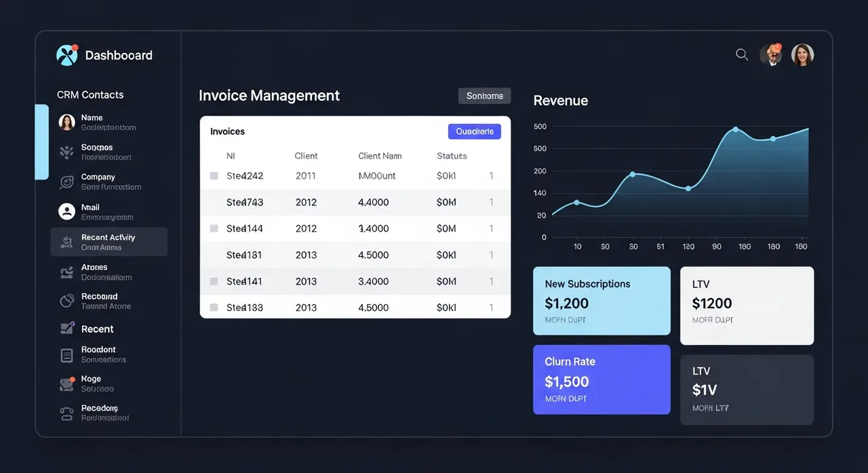This screenshot has height=473, width=868.
Task: Click the Dashboard logo icon
Action: click(67, 55)
